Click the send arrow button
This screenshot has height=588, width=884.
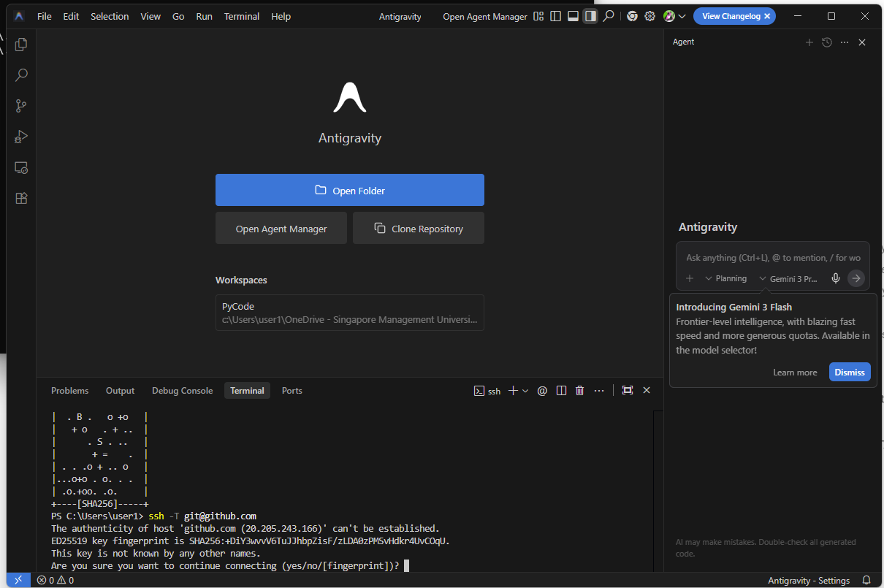click(x=856, y=278)
